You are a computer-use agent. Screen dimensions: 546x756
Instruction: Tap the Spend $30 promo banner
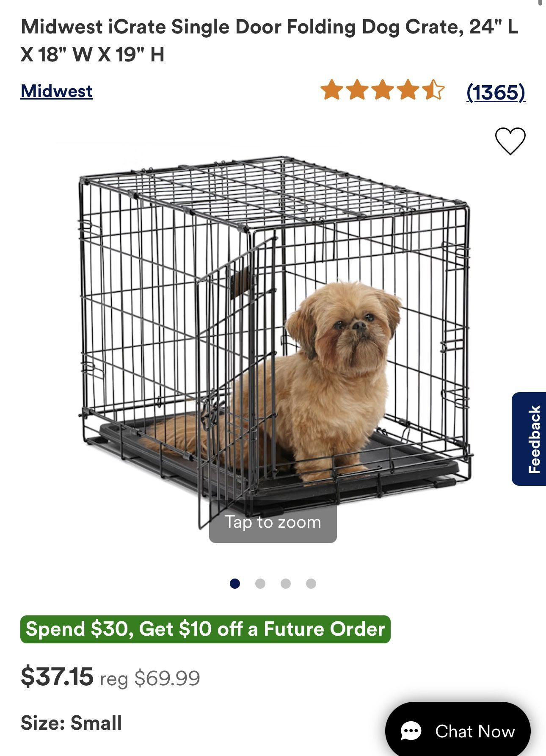pos(205,629)
